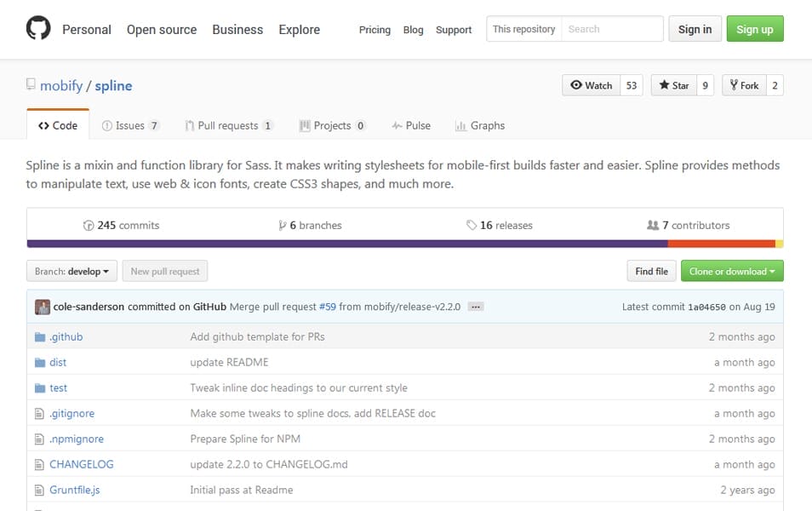
Task: Switch to the Pull requests tab
Action: pos(229,125)
